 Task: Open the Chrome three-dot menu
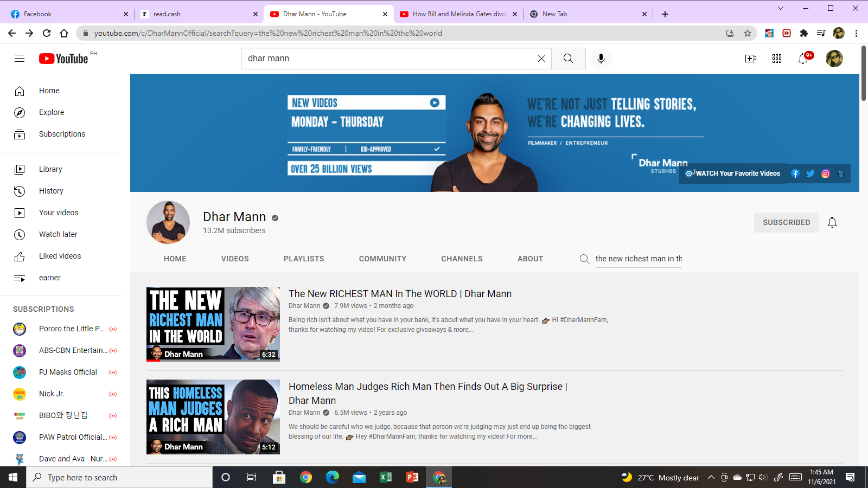point(856,33)
